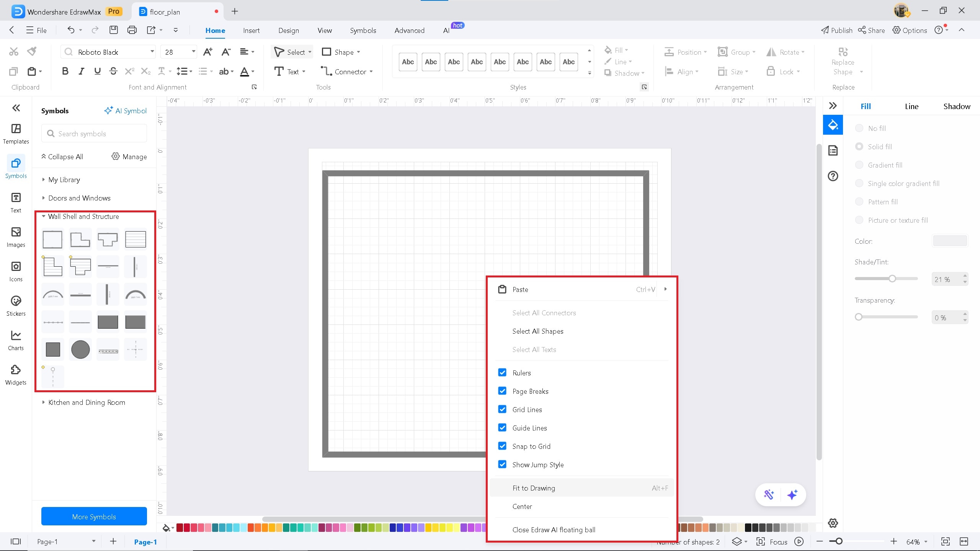The height and width of the screenshot is (551, 980).
Task: Click the Bold formatting icon
Action: pyautogui.click(x=65, y=71)
